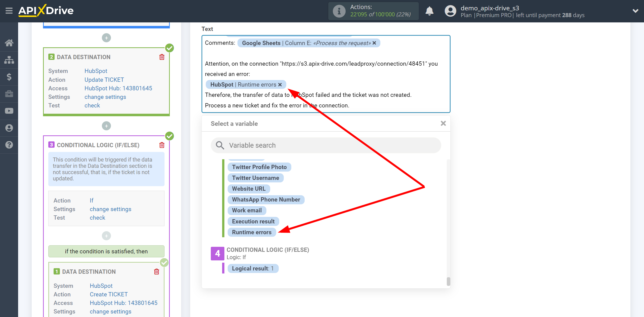Close the Select a variable popup
The height and width of the screenshot is (317, 644).
(443, 123)
